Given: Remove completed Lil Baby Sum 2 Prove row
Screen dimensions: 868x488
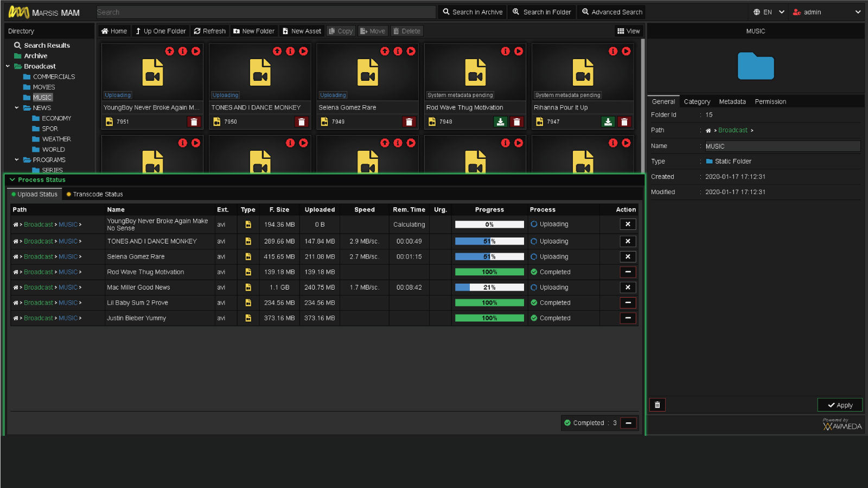Looking at the screenshot, I should point(628,303).
